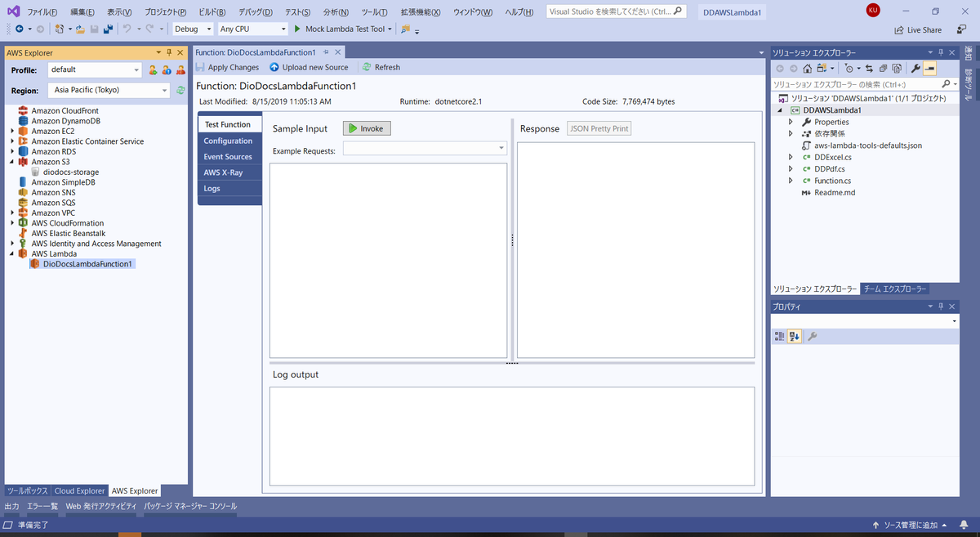Click the Live Share icon
Viewport: 980px width, 537px height.
[899, 29]
